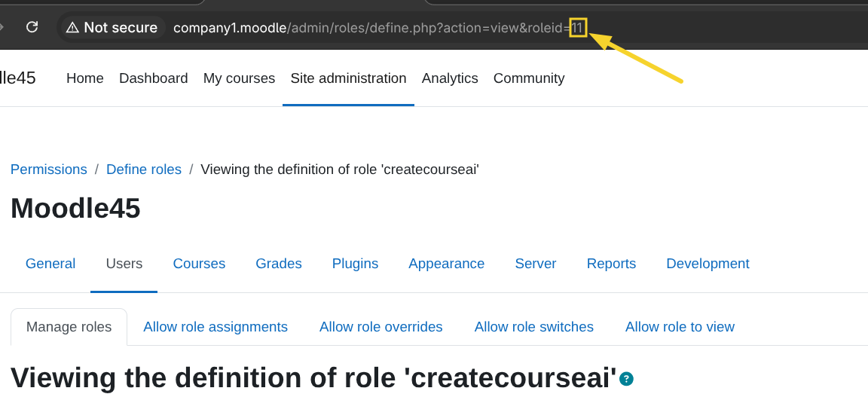Go to Home in top navigation
Viewport: 868px width, 394px height.
[x=85, y=78]
